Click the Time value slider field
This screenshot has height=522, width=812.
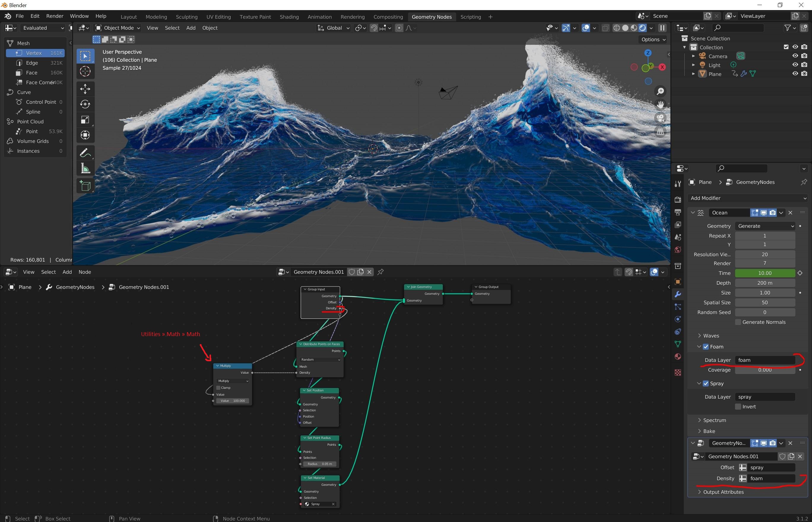click(x=765, y=273)
